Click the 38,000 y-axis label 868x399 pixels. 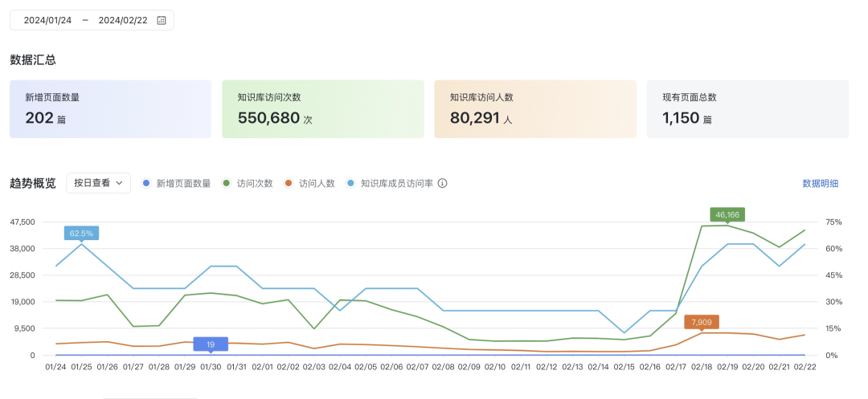tap(23, 249)
